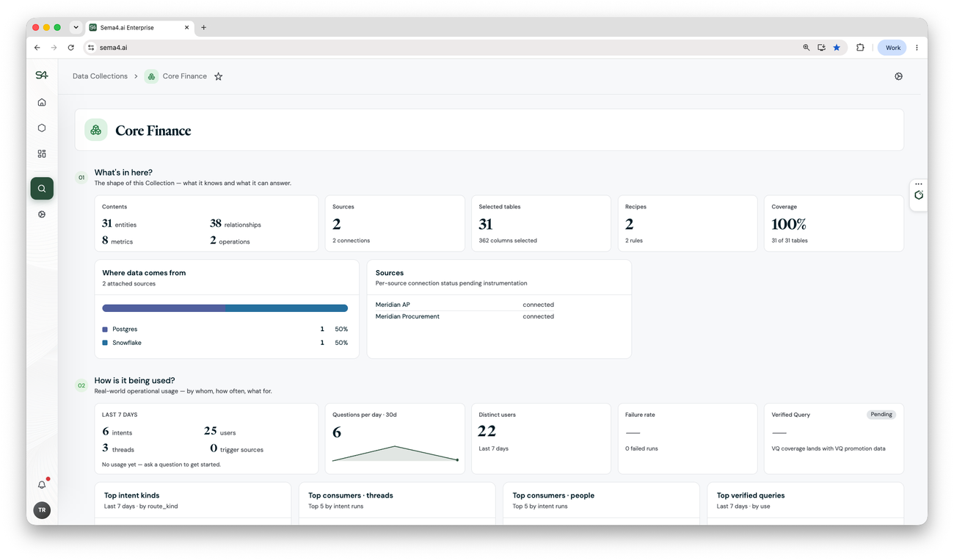This screenshot has height=560, width=954.
Task: Open the tab search dropdown arrow
Action: (x=76, y=27)
